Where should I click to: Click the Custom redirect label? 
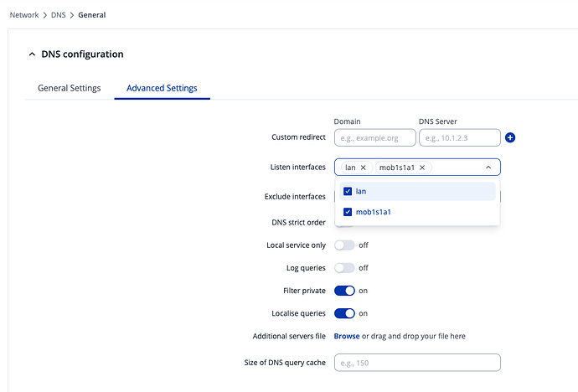298,137
